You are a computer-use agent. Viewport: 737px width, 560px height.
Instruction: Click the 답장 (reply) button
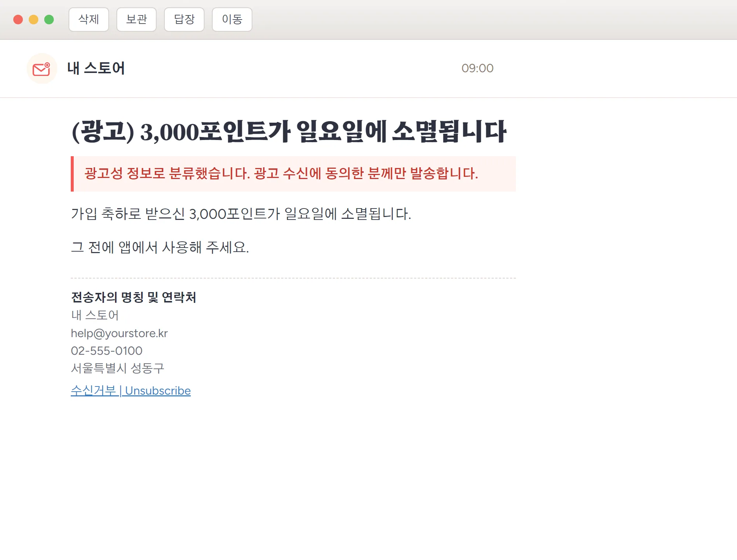184,20
